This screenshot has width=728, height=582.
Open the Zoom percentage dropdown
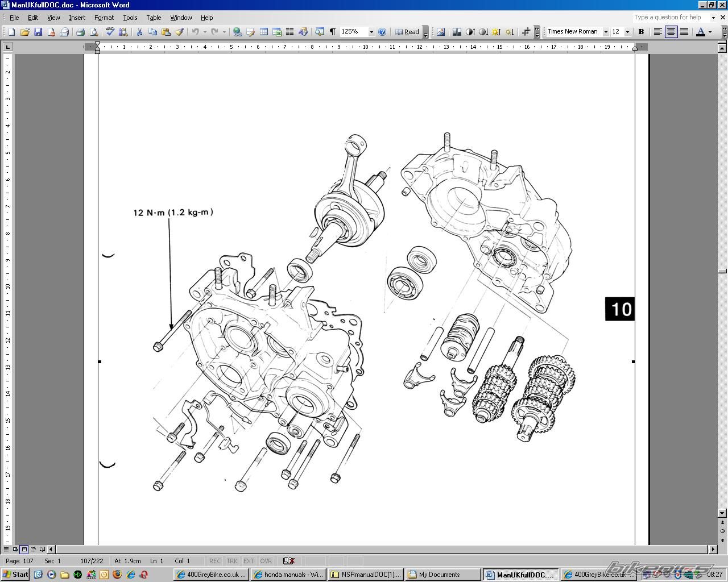pos(371,32)
